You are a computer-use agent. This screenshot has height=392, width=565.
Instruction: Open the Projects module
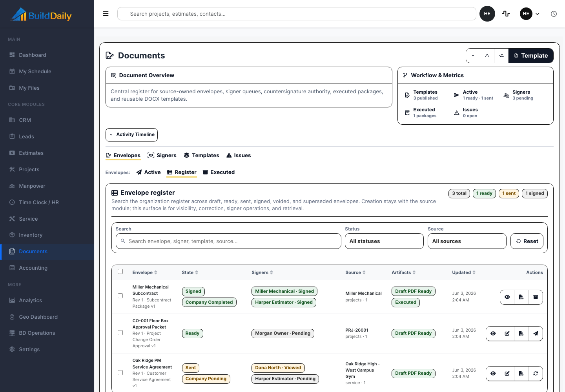47,169
